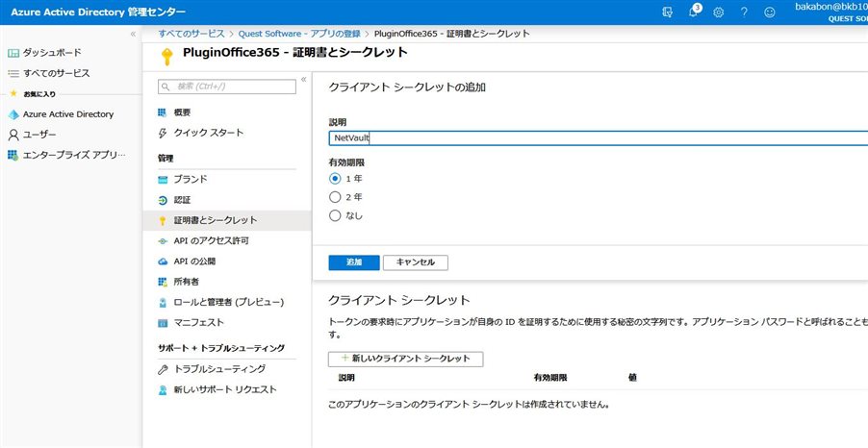Click the New support request (新しいサポート リクエスト) icon
Image resolution: width=868 pixels, height=448 pixels.
coord(163,390)
